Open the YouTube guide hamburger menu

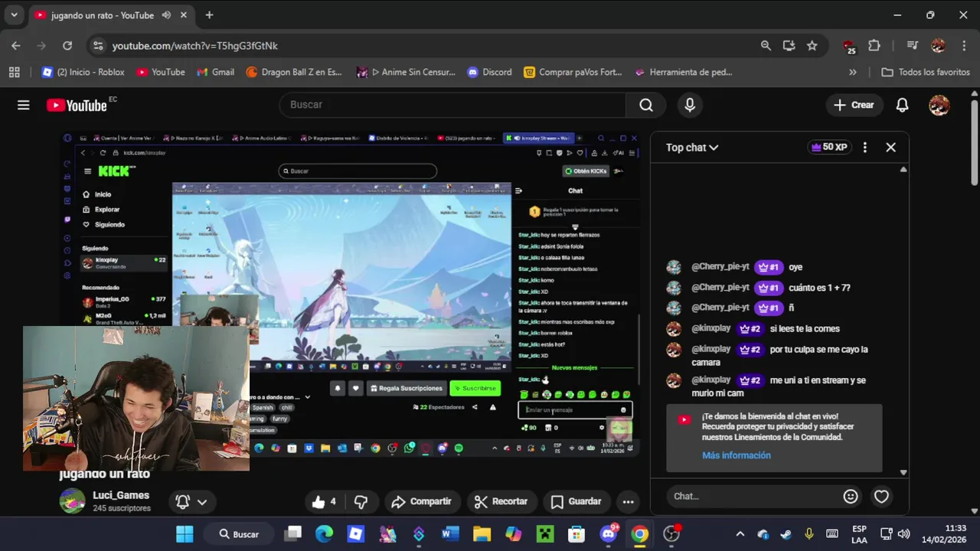[x=24, y=105]
